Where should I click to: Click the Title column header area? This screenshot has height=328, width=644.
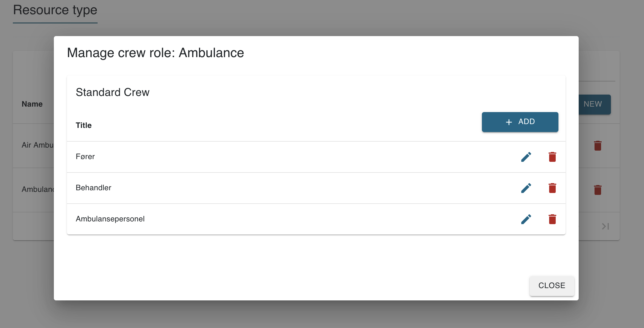click(84, 125)
